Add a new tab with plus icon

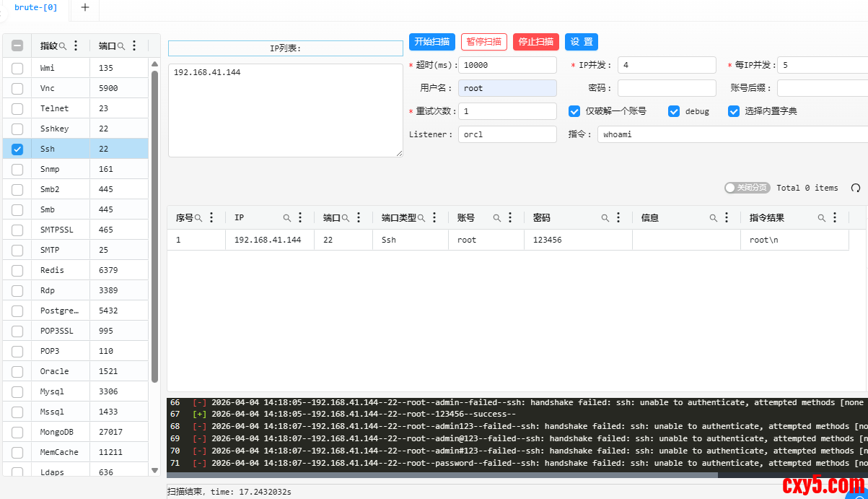[x=85, y=7]
